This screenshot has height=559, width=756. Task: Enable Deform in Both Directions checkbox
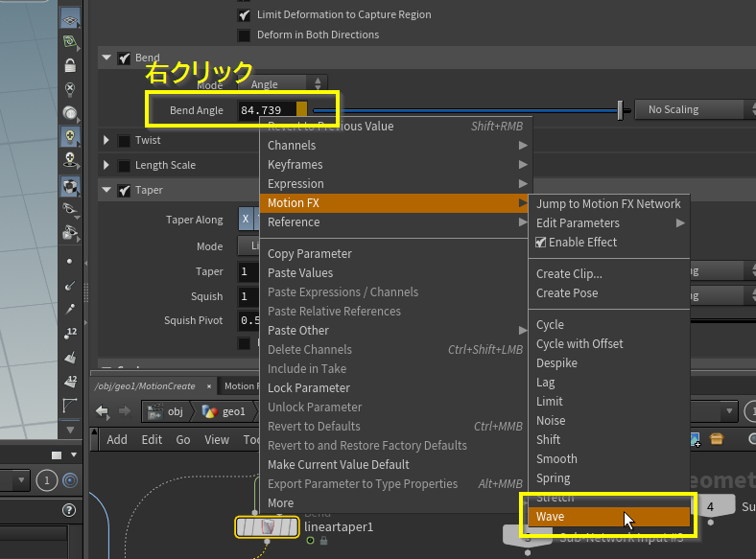coord(244,35)
